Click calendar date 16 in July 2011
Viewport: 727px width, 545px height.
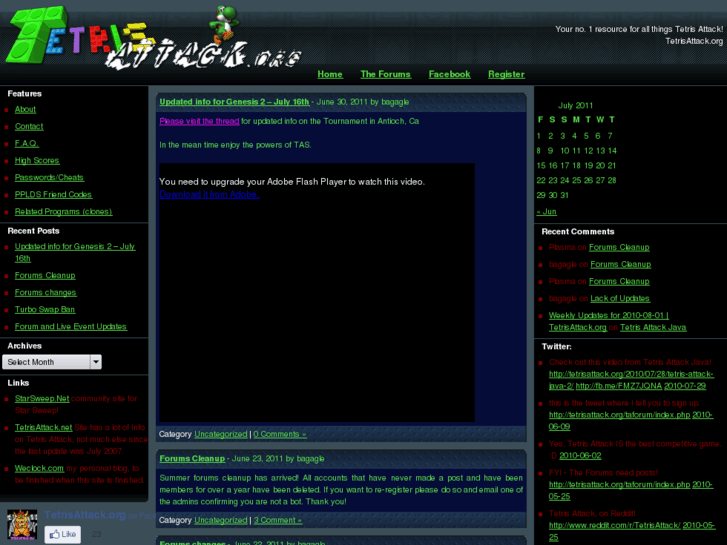[x=553, y=166]
